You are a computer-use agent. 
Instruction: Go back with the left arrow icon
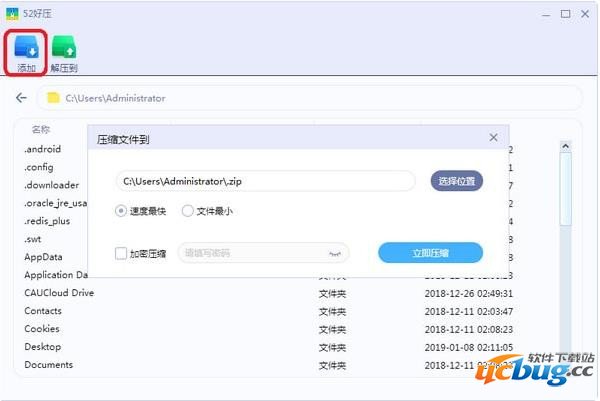coord(21,98)
